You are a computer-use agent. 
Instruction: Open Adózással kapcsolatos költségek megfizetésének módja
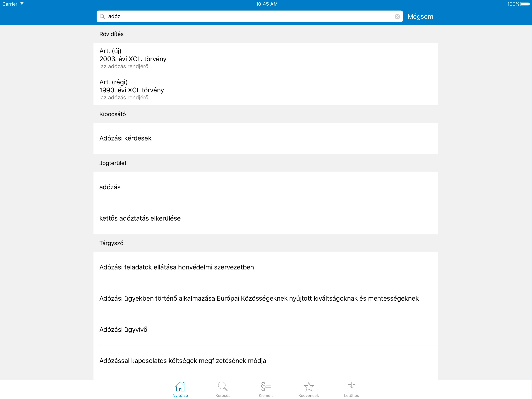[266, 361]
